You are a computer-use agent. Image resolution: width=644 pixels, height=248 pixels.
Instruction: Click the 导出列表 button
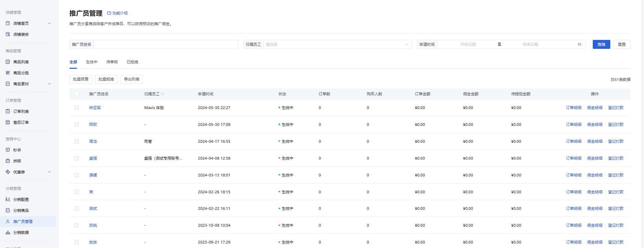click(132, 79)
